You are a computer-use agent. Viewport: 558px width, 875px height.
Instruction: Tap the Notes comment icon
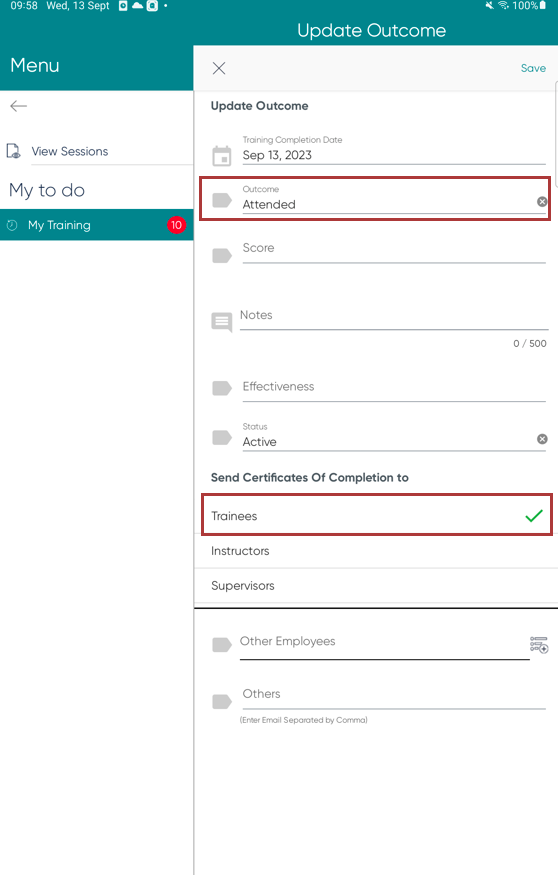click(222, 322)
